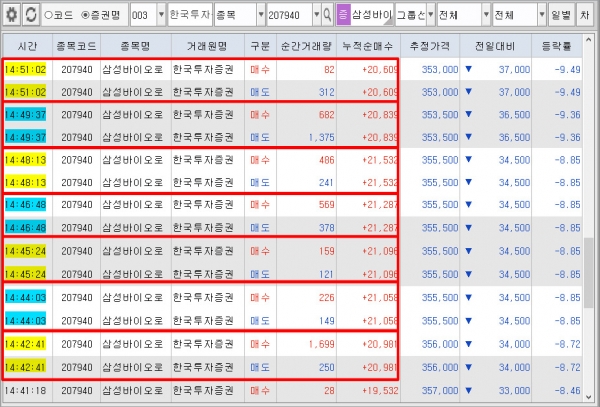Select the 증권명 radio button

101,15
